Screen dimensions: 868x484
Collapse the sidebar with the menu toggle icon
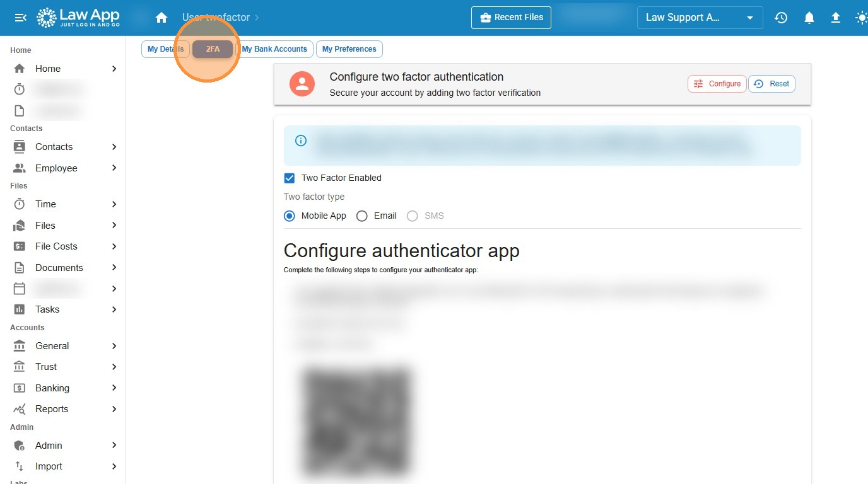click(x=20, y=18)
